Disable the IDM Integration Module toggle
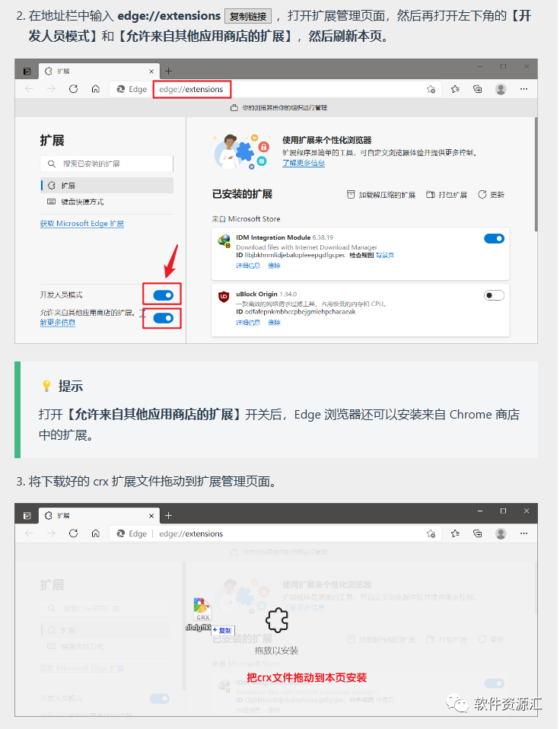This screenshot has height=729, width=560. coord(494,238)
